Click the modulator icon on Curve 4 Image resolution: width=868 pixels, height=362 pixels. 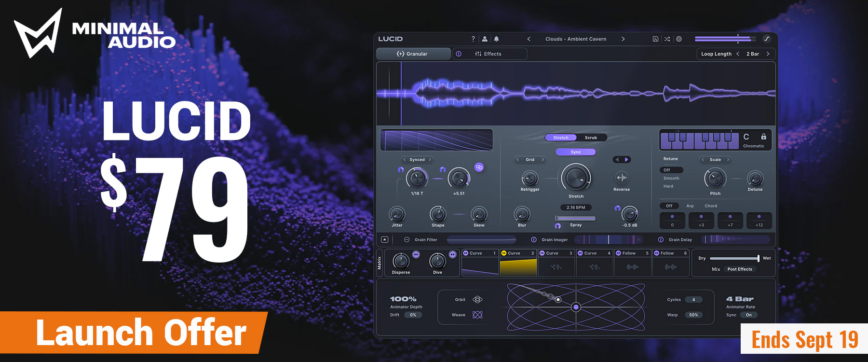(x=580, y=253)
